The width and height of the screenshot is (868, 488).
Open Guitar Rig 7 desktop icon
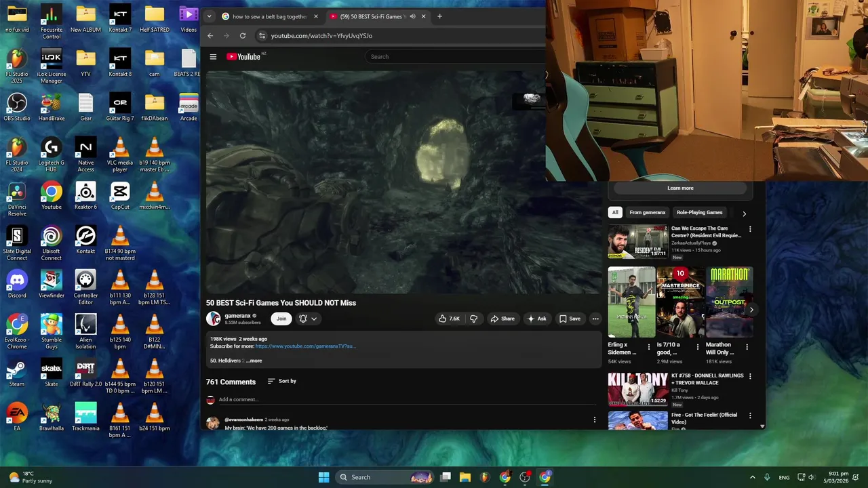120,107
